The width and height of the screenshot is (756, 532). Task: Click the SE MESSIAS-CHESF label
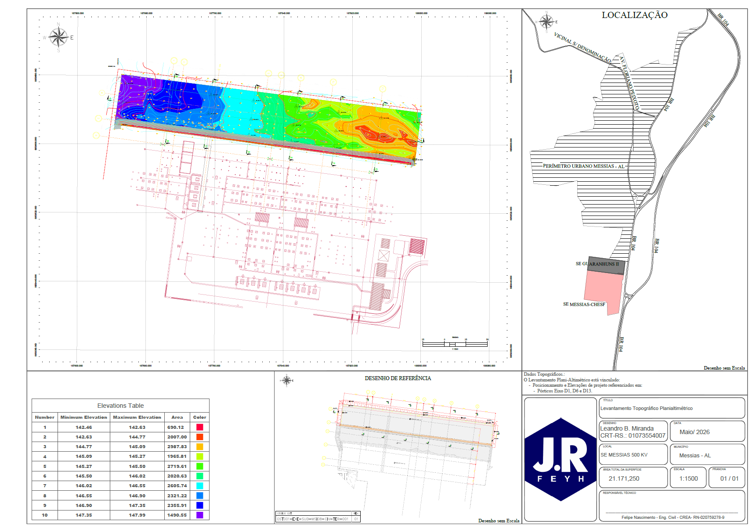584,304
